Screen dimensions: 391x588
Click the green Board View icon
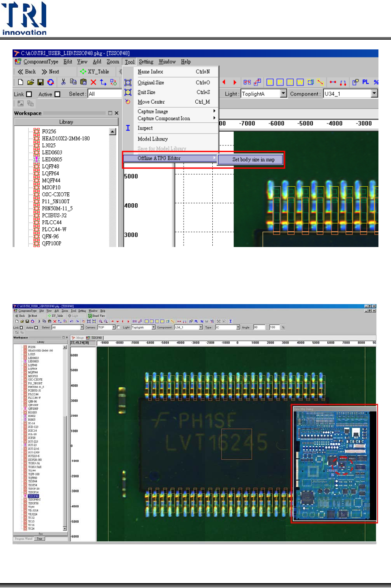coord(90,316)
